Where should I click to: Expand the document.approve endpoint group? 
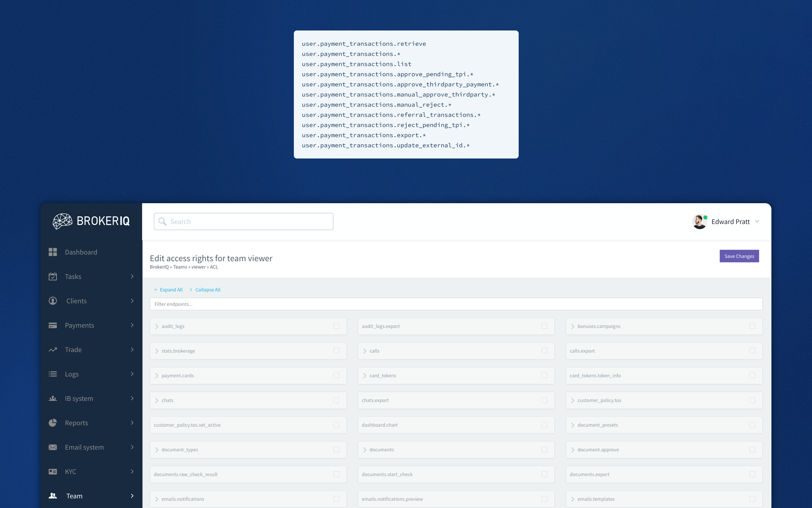pyautogui.click(x=573, y=450)
